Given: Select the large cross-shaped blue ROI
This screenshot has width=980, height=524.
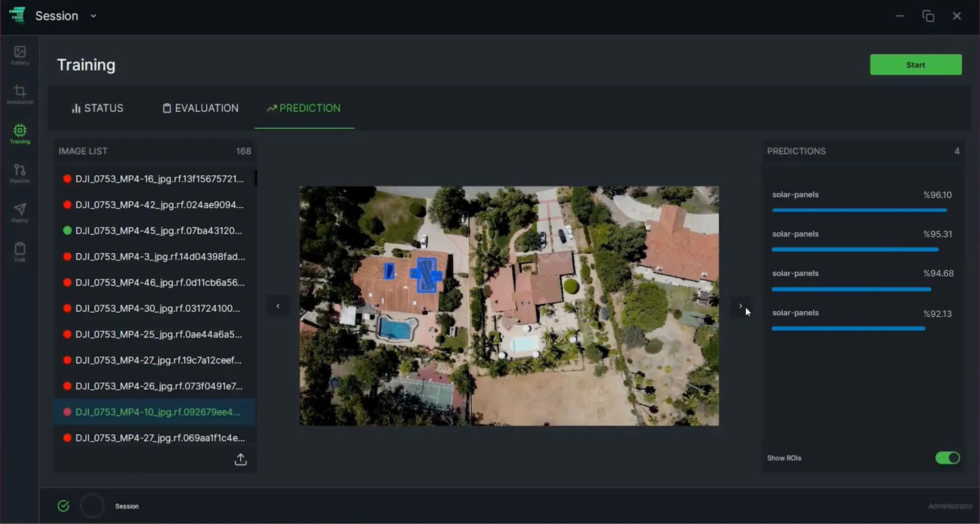Looking at the screenshot, I should pyautogui.click(x=426, y=275).
